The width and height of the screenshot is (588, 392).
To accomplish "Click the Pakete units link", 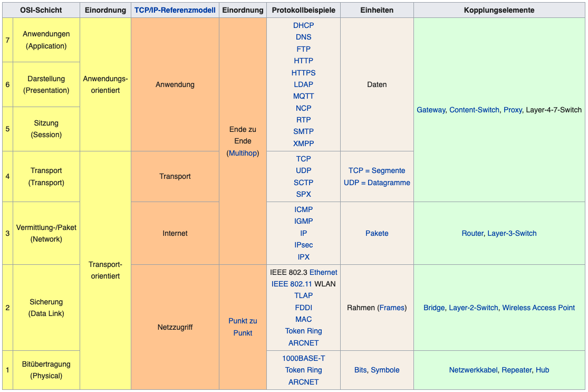I will coord(377,233).
